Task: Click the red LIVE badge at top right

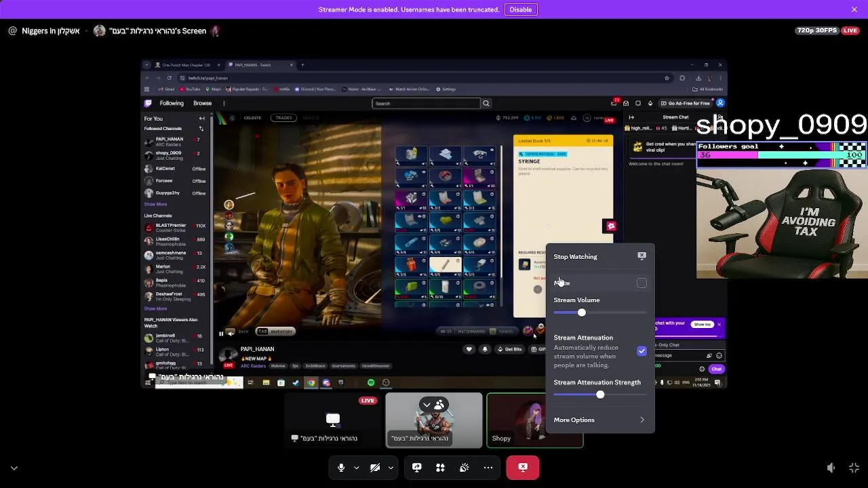Action: point(850,30)
